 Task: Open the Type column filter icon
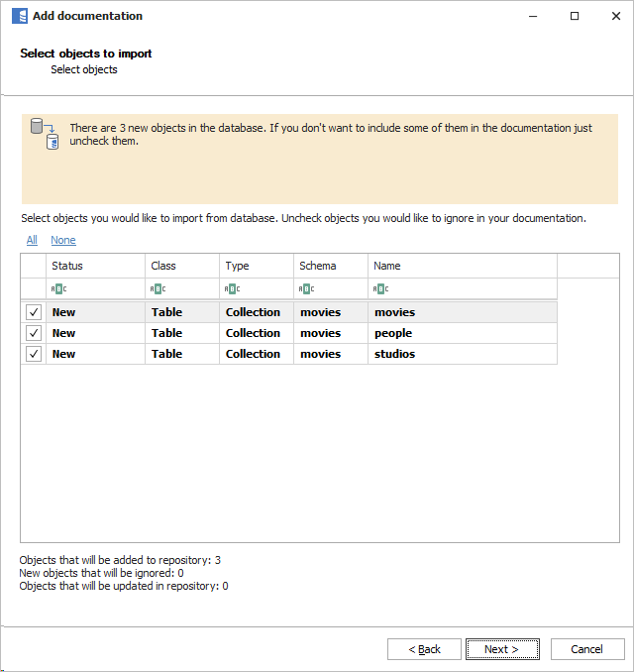pos(232,288)
